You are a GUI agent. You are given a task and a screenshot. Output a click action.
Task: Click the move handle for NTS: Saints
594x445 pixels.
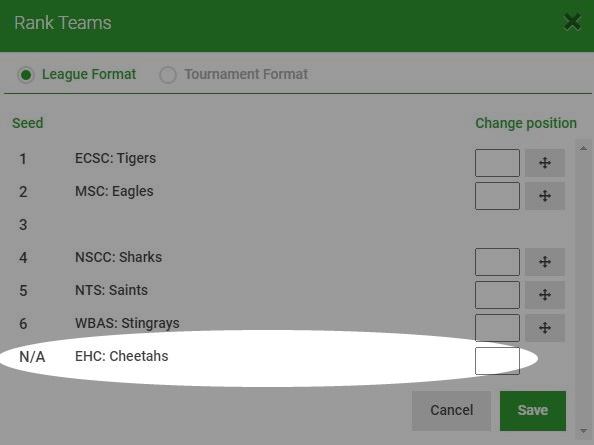(545, 295)
